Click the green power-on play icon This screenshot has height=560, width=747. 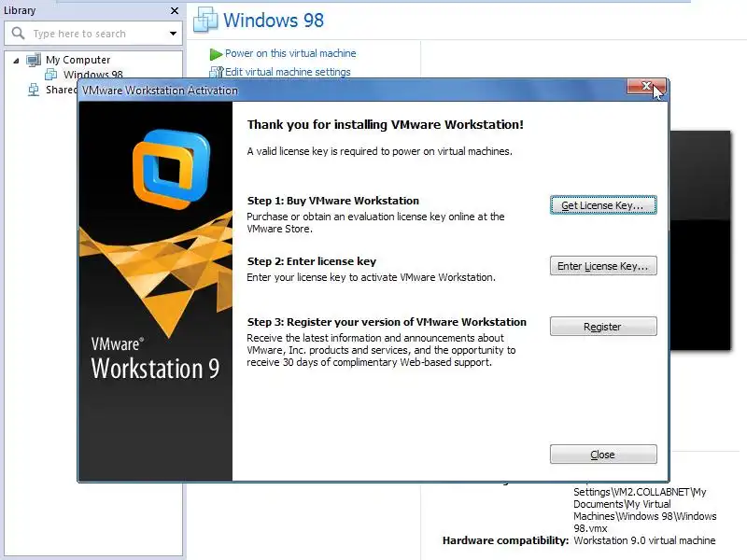216,54
